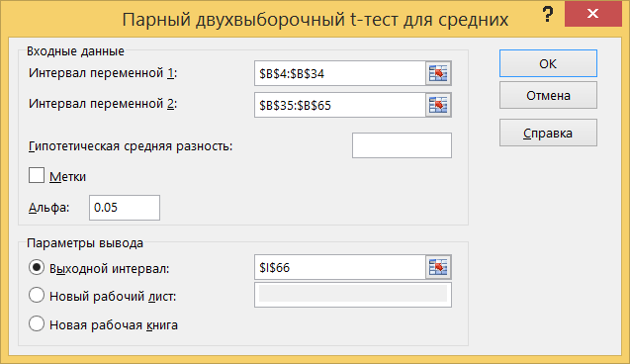
Task: Confirm with the OK button
Action: [548, 63]
